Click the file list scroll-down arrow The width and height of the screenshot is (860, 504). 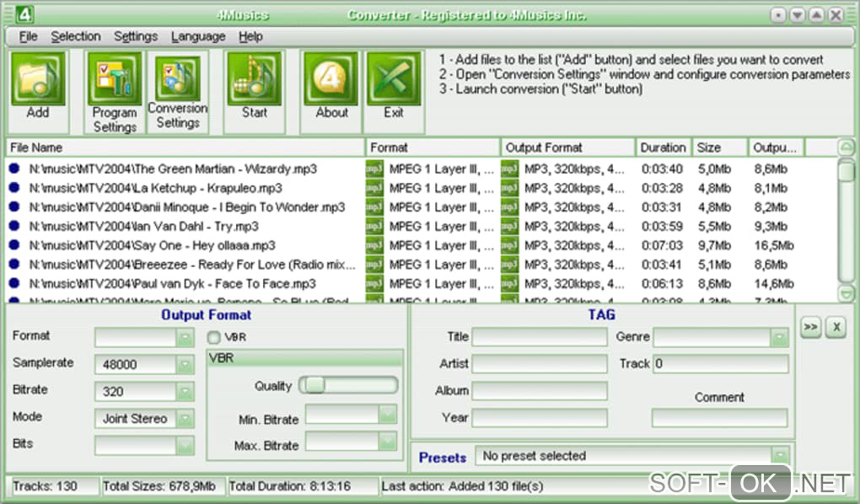tap(847, 294)
